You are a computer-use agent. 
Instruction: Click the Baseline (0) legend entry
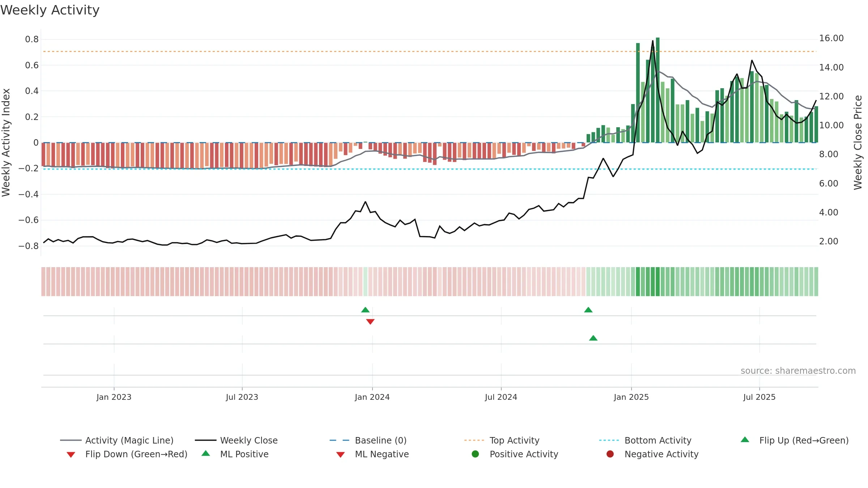pos(368,440)
